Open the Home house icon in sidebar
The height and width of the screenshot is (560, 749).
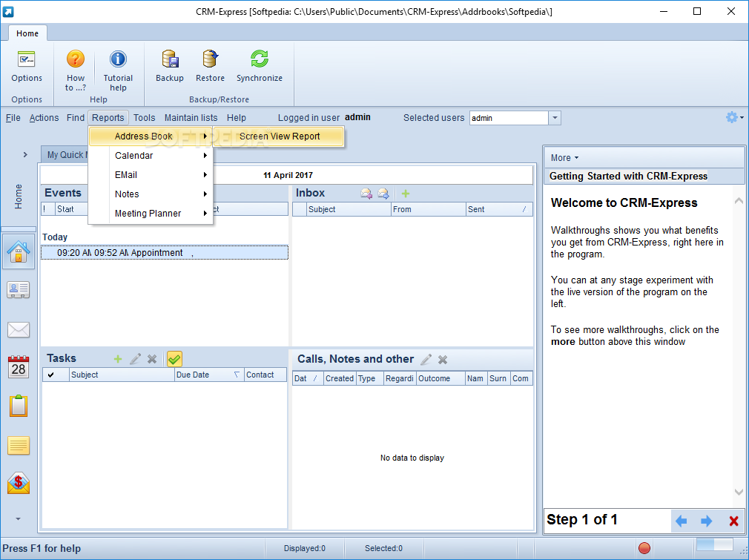tap(18, 251)
